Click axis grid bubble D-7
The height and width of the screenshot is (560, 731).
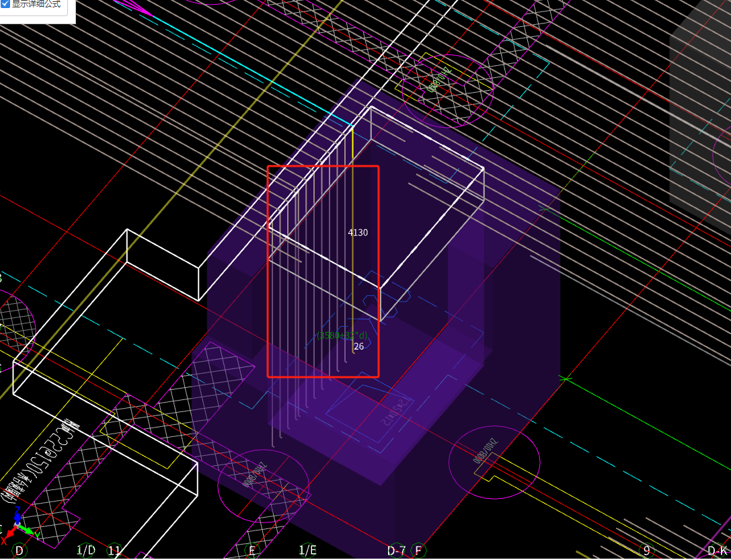point(397,551)
